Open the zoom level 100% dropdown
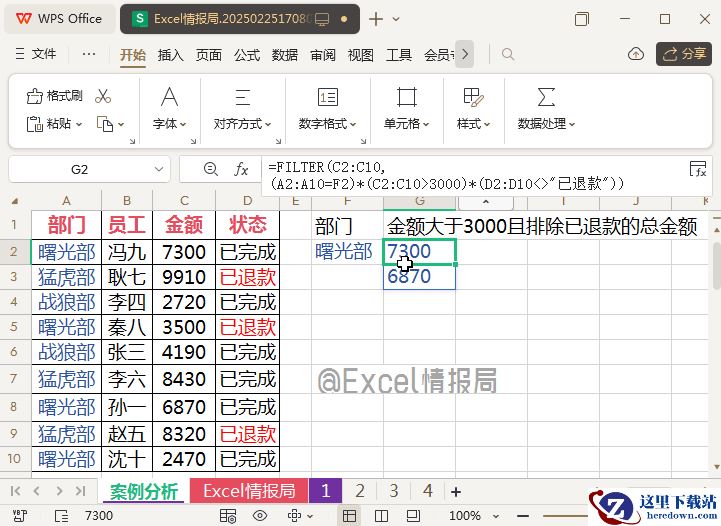Screen dimensions: 721x526 click(496, 516)
